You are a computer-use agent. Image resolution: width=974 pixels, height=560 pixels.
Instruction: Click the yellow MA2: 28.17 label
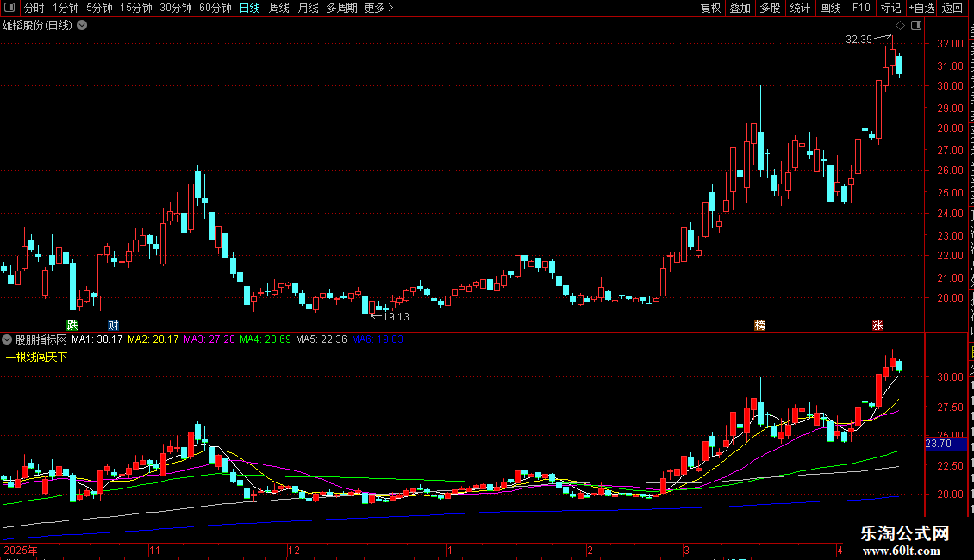[153, 339]
